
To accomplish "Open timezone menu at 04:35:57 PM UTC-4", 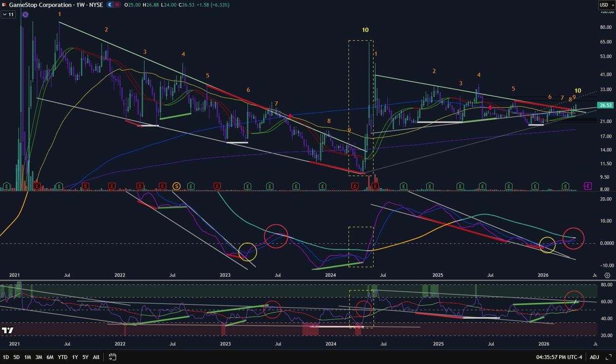I will 560,356.
